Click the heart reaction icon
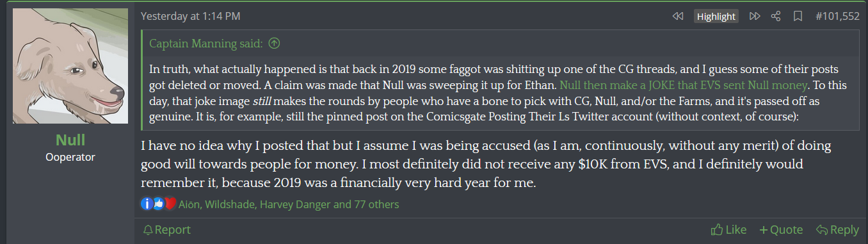Screen dimensions: 868x244 (170, 204)
